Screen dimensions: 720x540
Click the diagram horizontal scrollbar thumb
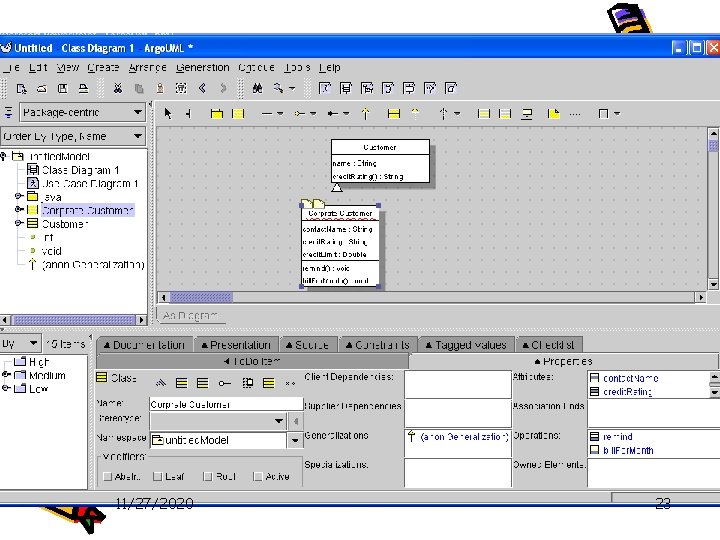201,298
